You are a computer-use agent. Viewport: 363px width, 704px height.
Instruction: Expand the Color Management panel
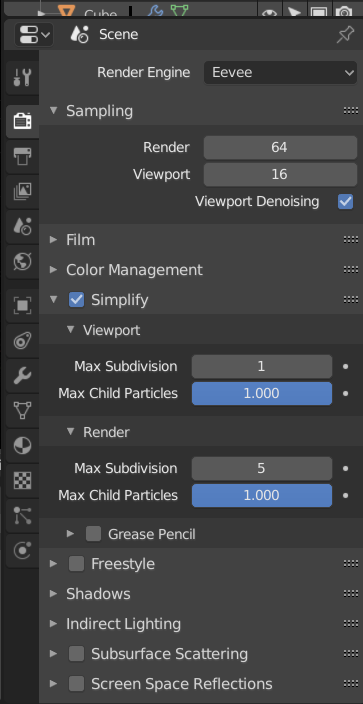click(54, 270)
